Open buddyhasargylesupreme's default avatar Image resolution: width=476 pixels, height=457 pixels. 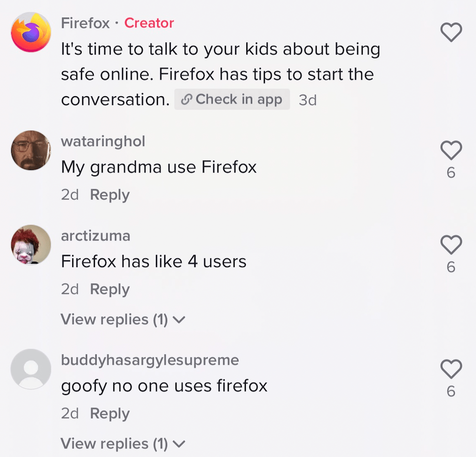31,369
